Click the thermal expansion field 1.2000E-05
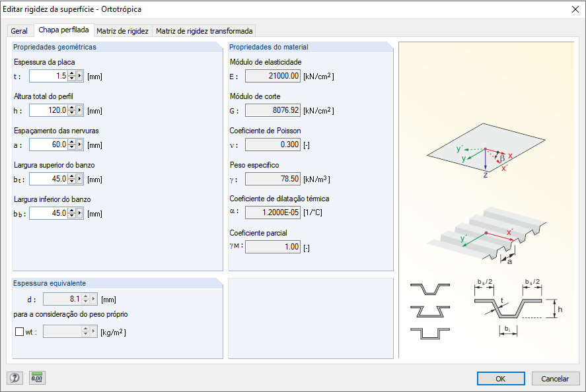This screenshot has height=392, width=586. [x=273, y=212]
